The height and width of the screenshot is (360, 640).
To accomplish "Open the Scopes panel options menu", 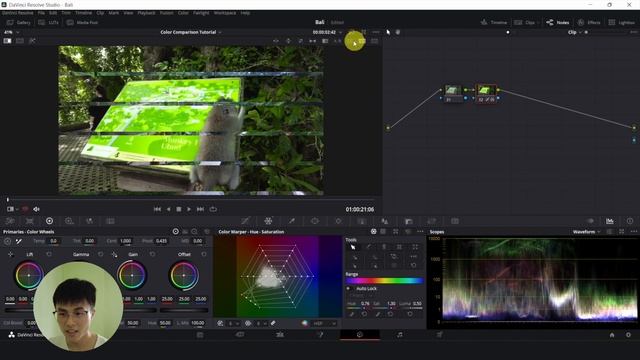I will 633,231.
